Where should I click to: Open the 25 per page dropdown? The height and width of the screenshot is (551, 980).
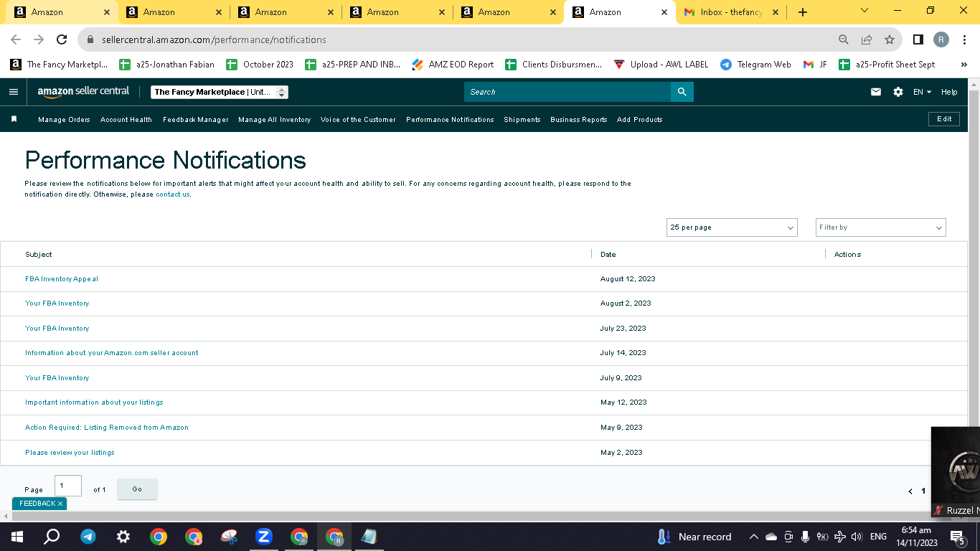732,227
